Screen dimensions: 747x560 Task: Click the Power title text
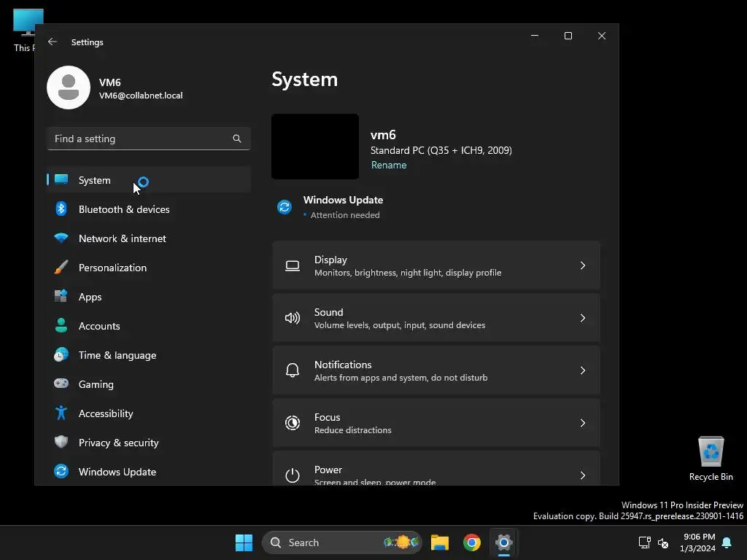[328, 470]
